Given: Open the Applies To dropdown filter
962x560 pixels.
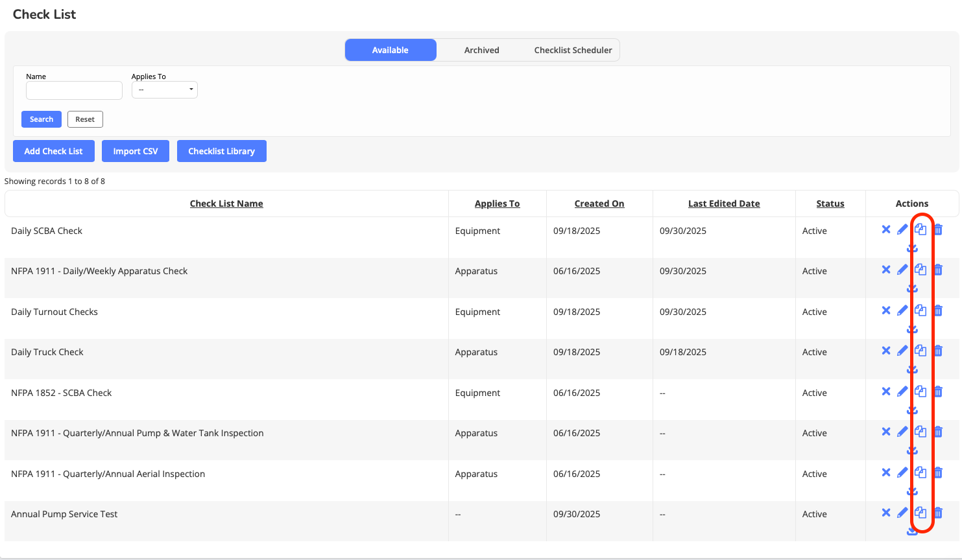Looking at the screenshot, I should pos(165,89).
